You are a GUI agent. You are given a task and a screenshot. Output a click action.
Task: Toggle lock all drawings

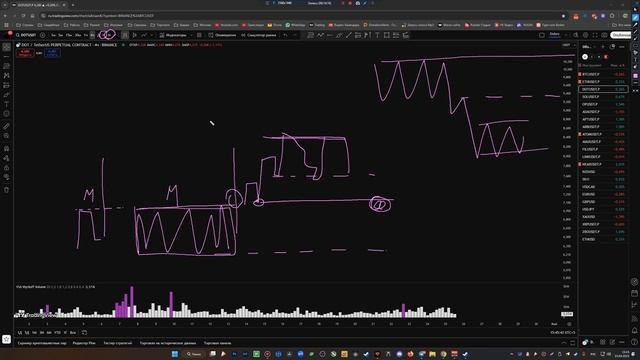coord(7,168)
